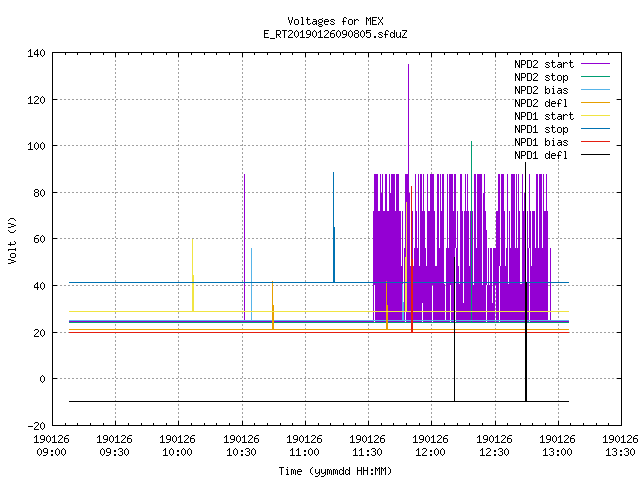Click the 'Time (yymmdd HH:MM)' x-axis label
This screenshot has height=480, width=640.
(x=335, y=471)
